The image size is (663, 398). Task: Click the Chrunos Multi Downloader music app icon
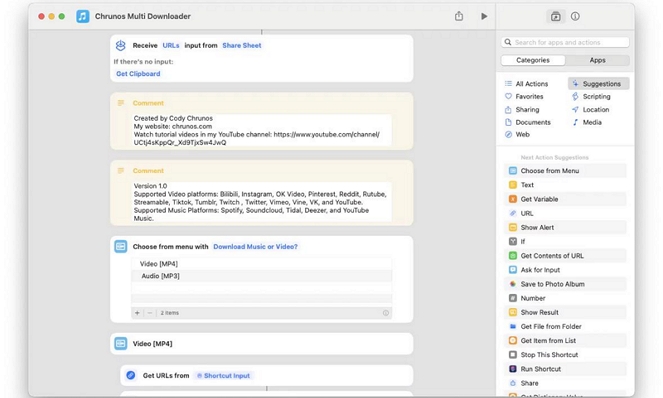coord(82,16)
